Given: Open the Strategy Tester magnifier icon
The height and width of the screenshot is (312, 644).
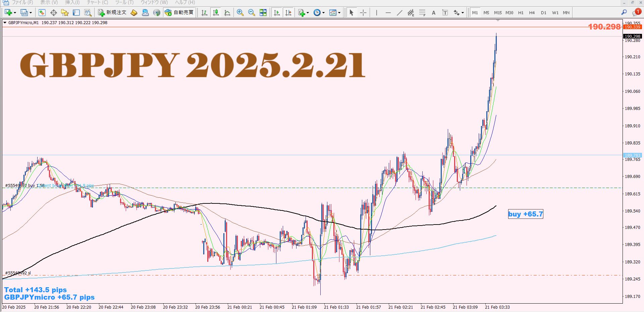Looking at the screenshot, I should pos(88,13).
